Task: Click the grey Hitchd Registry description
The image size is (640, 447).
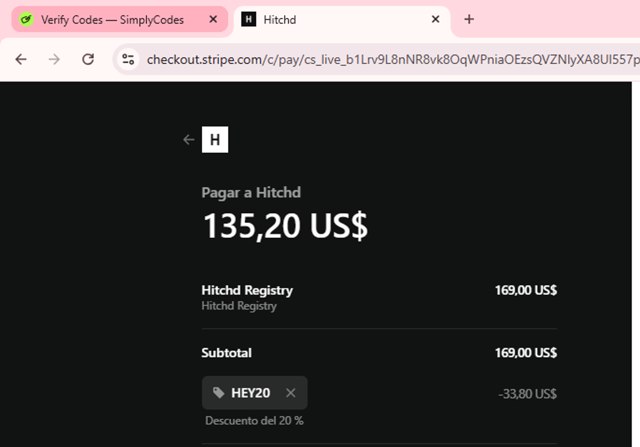Action: 239,306
